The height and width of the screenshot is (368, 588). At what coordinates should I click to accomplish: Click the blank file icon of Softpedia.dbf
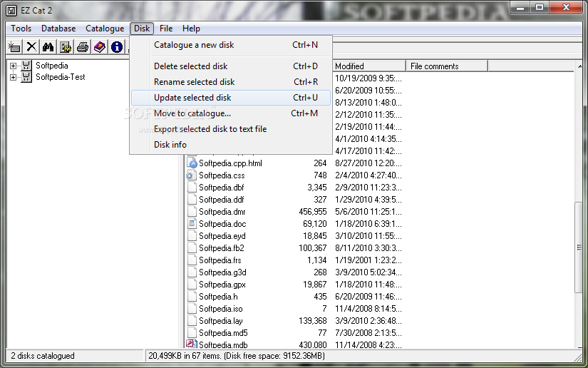pos(192,187)
